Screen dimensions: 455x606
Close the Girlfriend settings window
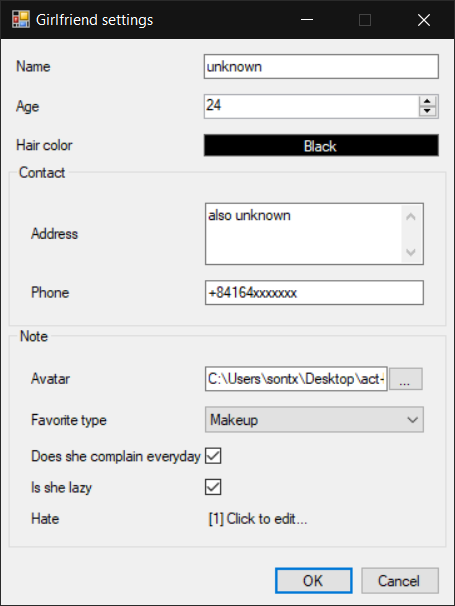point(424,20)
